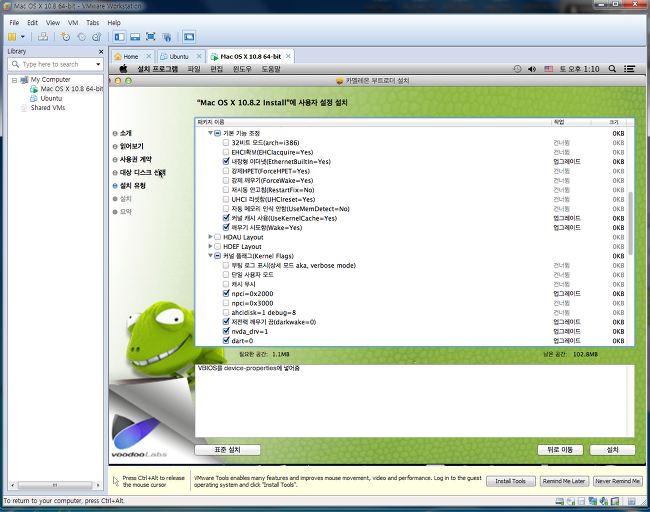Open the Library search dropdown arrow
Screen dimensions: 650x512
coord(98,64)
